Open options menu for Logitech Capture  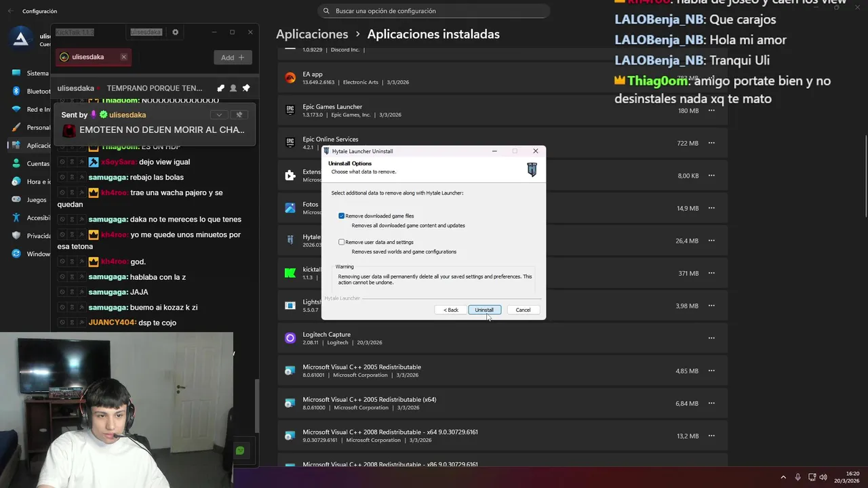pos(711,338)
